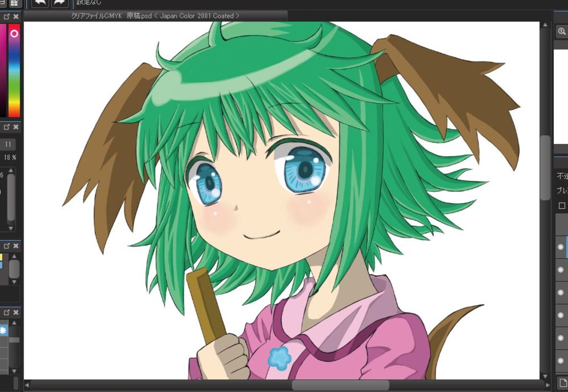Undock the color picker panel
This screenshot has width=568, height=392.
pos(7,17)
